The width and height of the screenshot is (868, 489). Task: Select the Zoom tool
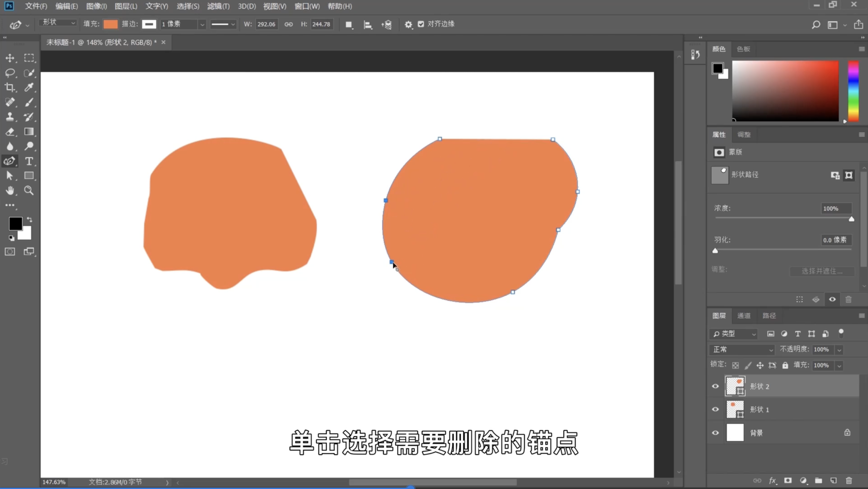[x=29, y=191]
